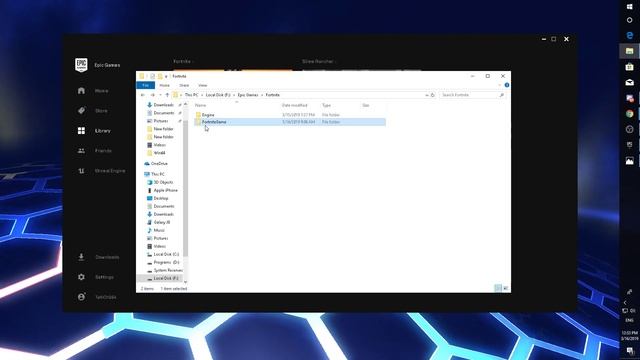Image resolution: width=640 pixels, height=360 pixels.
Task: Go up one folder level in Explorer
Action: click(x=167, y=95)
